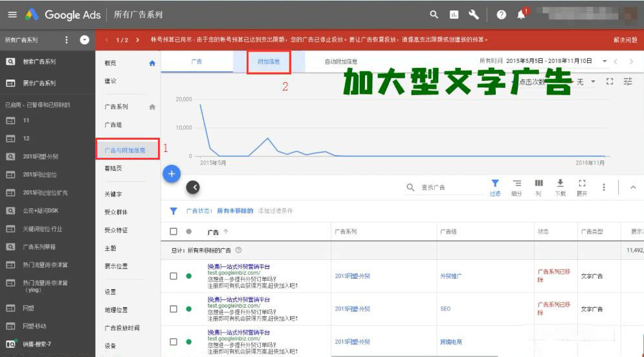Screen dimensions: 644x357
Task: Select 展示广告系列 in the sidebar
Action: 39,83
